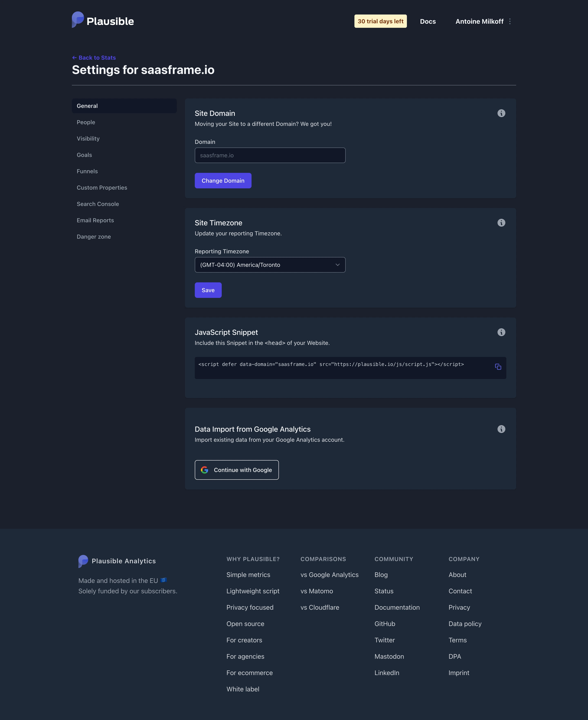Open Custom Properties settings

pyautogui.click(x=124, y=188)
